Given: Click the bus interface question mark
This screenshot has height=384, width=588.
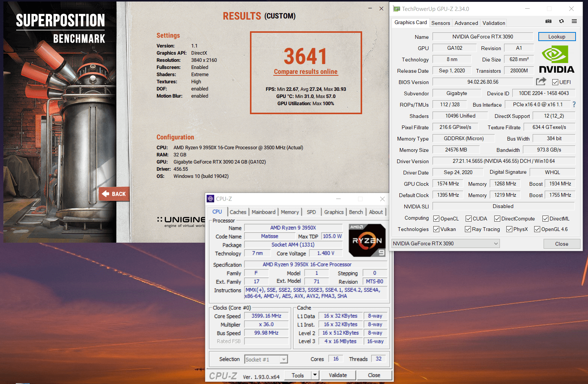Looking at the screenshot, I should point(574,104).
